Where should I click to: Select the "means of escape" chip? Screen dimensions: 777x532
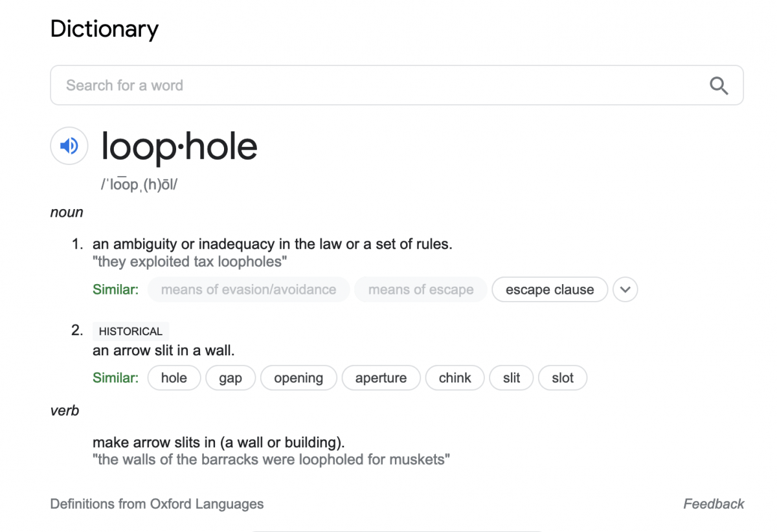click(x=421, y=289)
